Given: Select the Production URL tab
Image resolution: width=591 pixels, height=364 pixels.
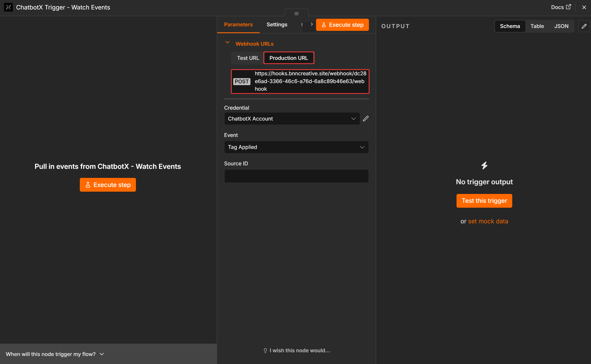Looking at the screenshot, I should (x=289, y=58).
